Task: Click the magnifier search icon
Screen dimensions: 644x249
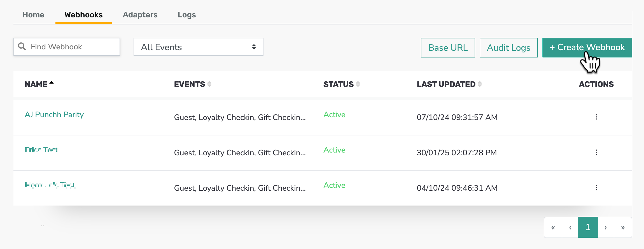Action: click(x=22, y=47)
